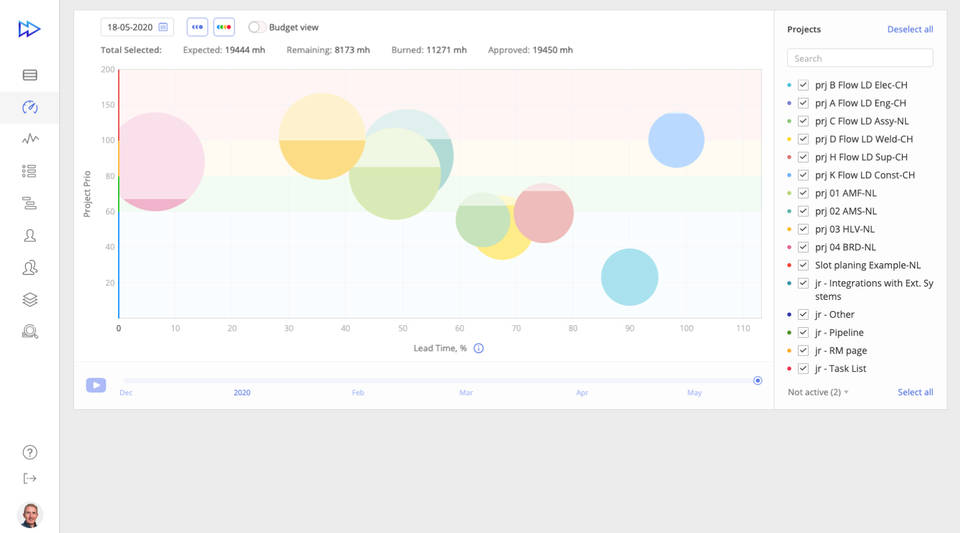Screen dimensions: 960x533
Task: Click the timeline slider handle at May
Action: 757,380
